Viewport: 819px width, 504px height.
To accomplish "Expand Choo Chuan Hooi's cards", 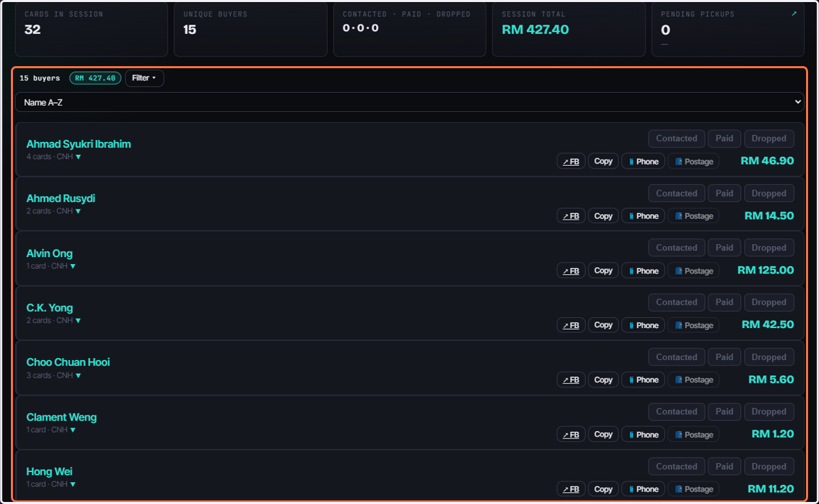I will [x=78, y=376].
